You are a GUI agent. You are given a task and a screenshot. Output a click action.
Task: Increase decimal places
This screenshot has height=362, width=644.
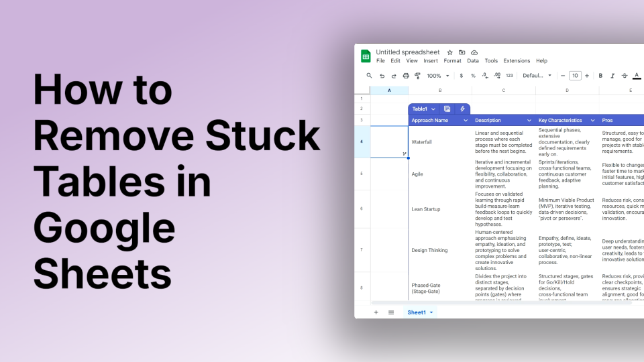(x=497, y=76)
